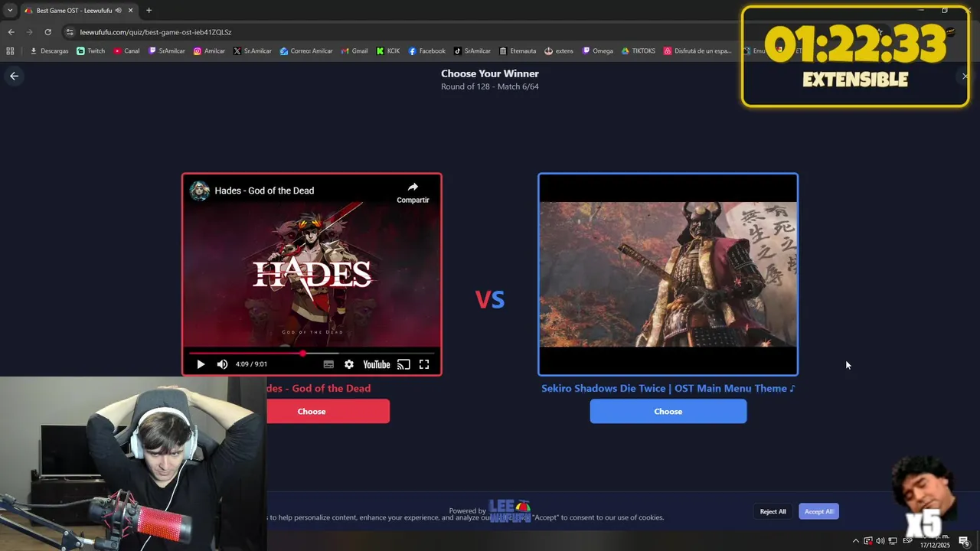This screenshot has width=980, height=551.
Task: Open the Chrome tab search dropdown
Action: pyautogui.click(x=10, y=10)
